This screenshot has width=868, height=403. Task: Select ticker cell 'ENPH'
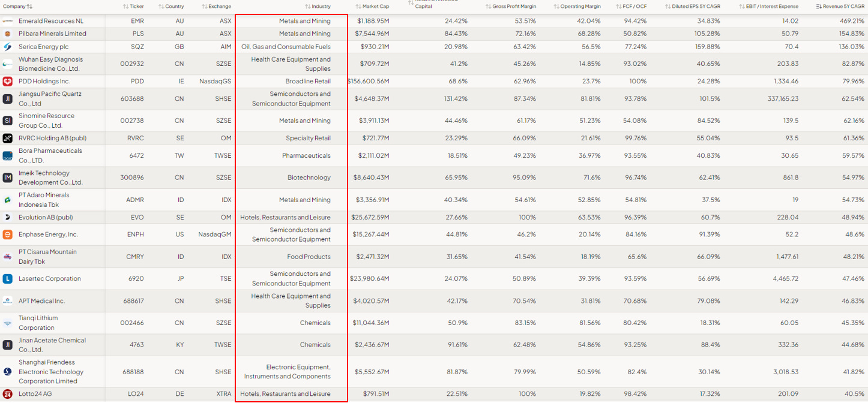pyautogui.click(x=136, y=234)
